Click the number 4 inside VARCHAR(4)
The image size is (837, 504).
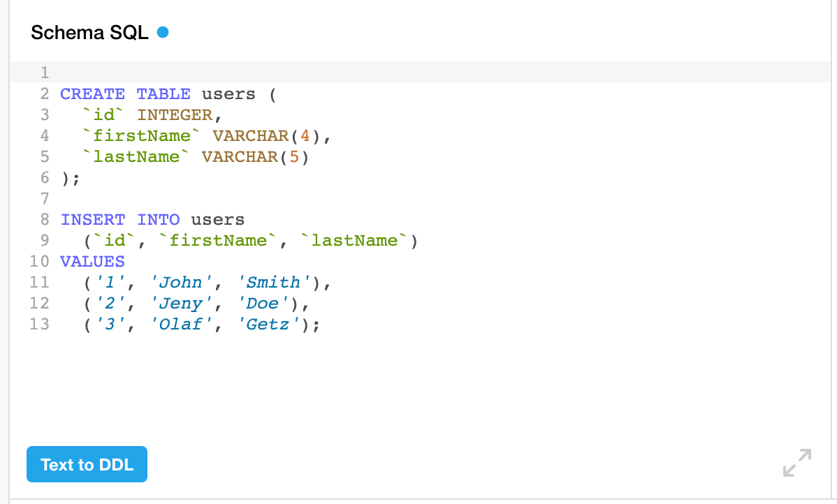pos(305,136)
